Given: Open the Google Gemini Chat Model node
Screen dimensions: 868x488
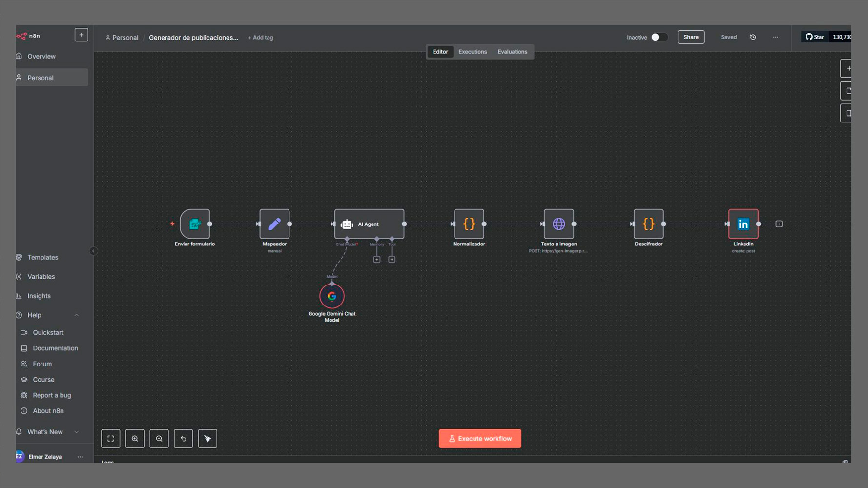Looking at the screenshot, I should point(331,296).
